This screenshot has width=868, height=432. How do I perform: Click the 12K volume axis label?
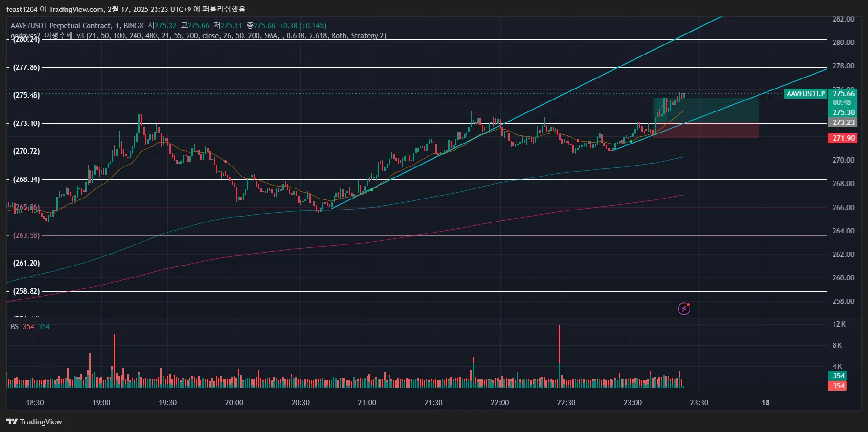(x=839, y=324)
